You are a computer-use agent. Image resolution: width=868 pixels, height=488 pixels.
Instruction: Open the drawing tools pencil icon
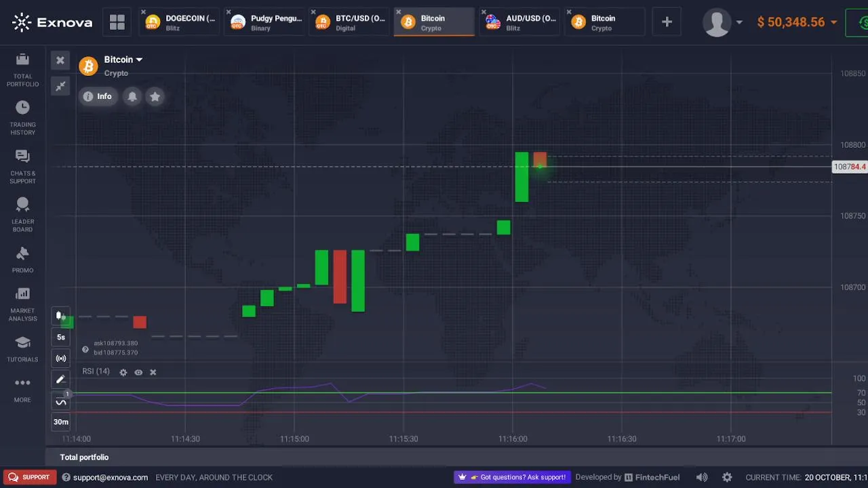[x=61, y=380]
